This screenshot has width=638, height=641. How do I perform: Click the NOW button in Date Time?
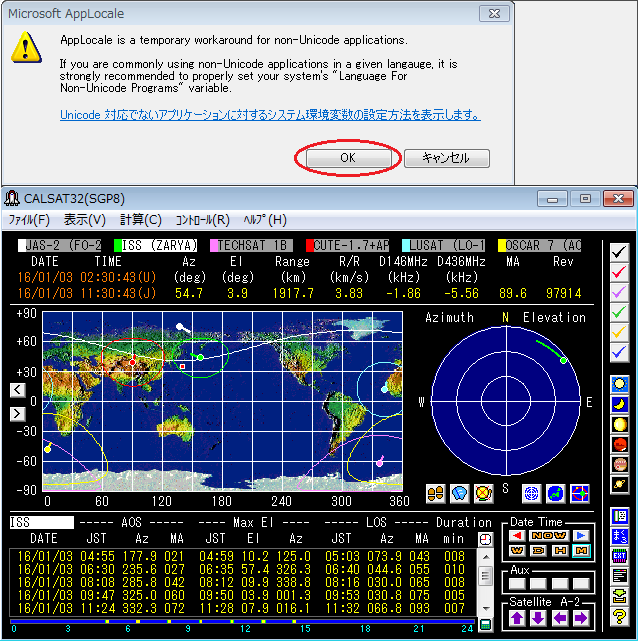point(549,536)
